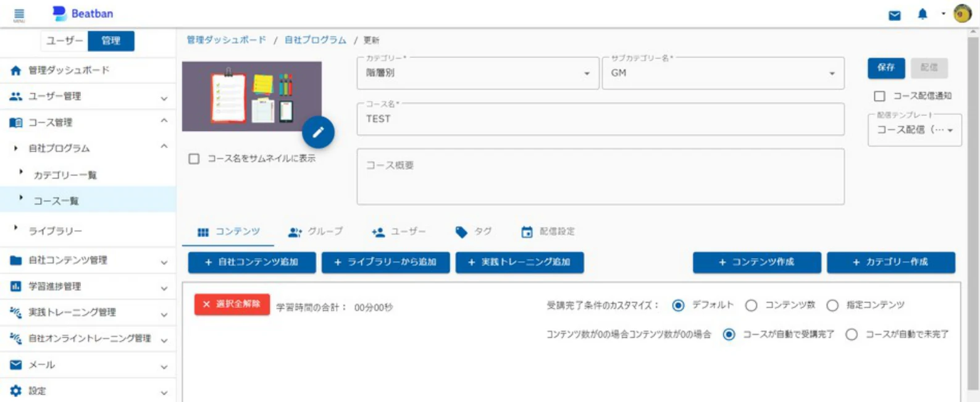Click the red 選択全解除 button
This screenshot has height=402, width=980.
[232, 304]
